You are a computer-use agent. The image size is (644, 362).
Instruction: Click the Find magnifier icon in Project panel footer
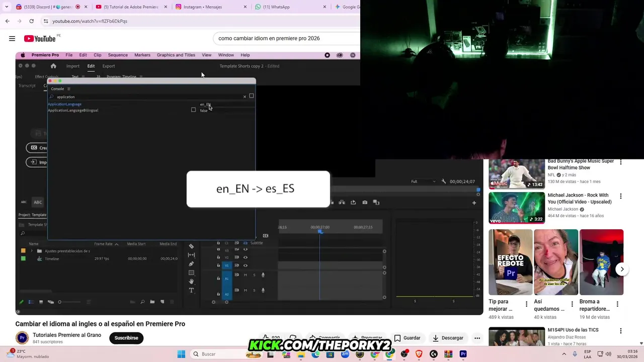pos(142,302)
